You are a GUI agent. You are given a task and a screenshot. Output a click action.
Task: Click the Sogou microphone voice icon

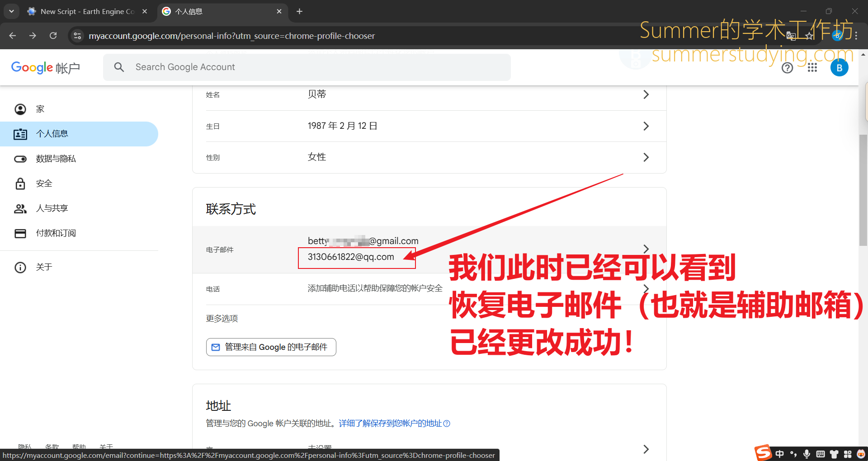coord(807,454)
